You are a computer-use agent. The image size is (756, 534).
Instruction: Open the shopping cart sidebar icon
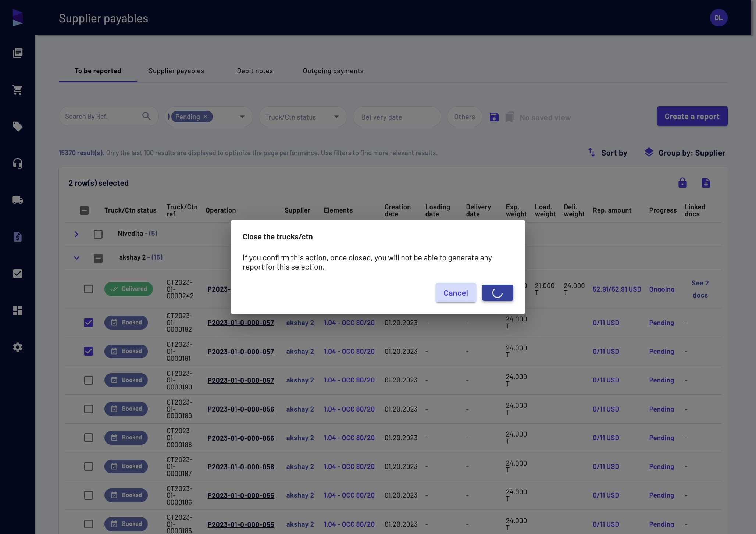click(x=18, y=90)
